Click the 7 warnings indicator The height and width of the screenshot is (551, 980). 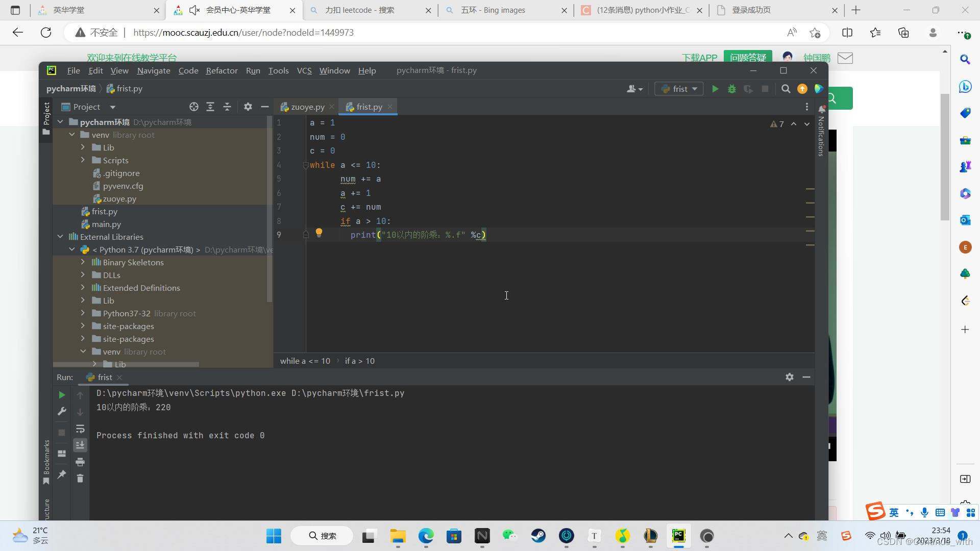pyautogui.click(x=777, y=124)
